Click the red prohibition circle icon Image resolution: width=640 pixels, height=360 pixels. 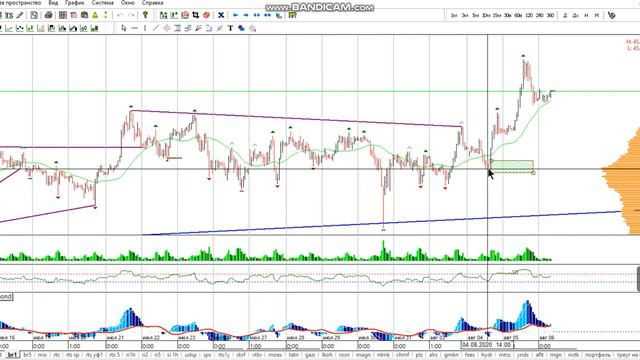click(x=206, y=16)
